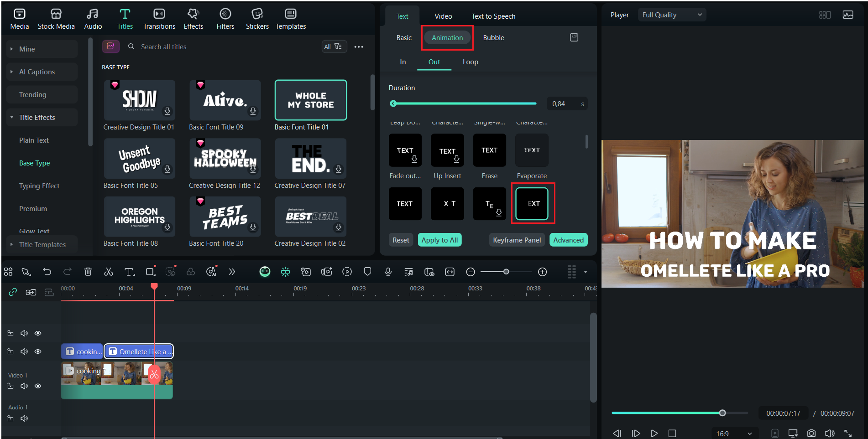This screenshot has height=439, width=868.
Task: Open the Full Quality dropdown in the Player panel
Action: 671,14
